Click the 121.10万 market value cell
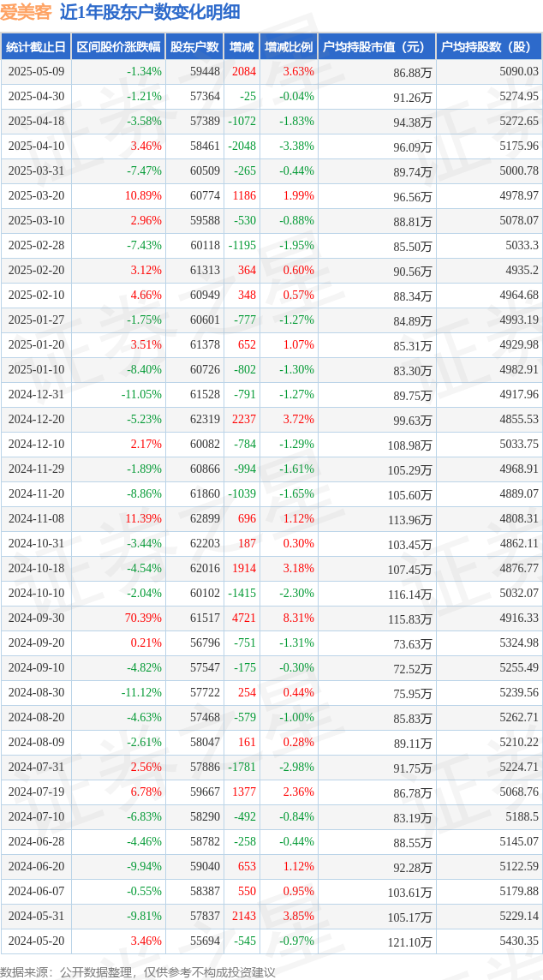The height and width of the screenshot is (980, 543). (410, 941)
